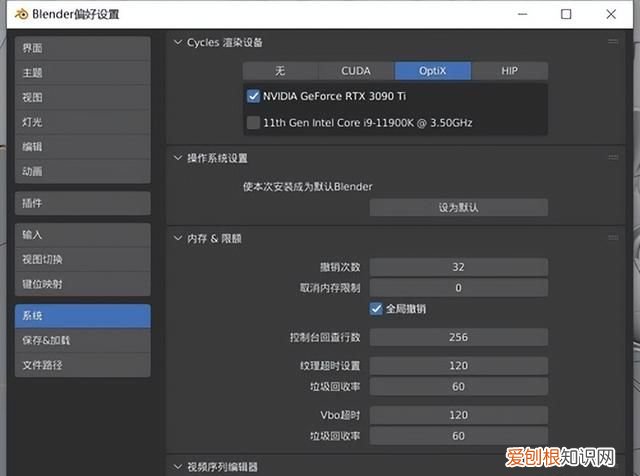The height and width of the screenshot is (476, 640).
Task: Click the 取消内存限制 field showing 0
Action: click(x=459, y=288)
